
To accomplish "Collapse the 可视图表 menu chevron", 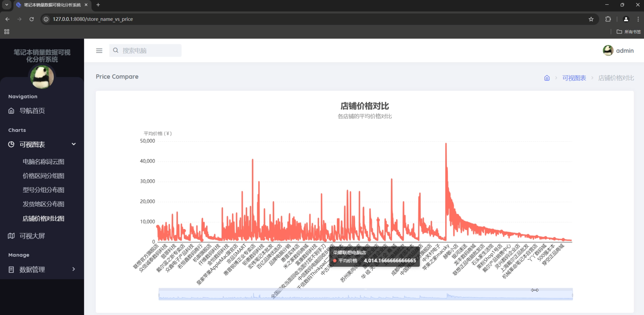I will (x=73, y=144).
